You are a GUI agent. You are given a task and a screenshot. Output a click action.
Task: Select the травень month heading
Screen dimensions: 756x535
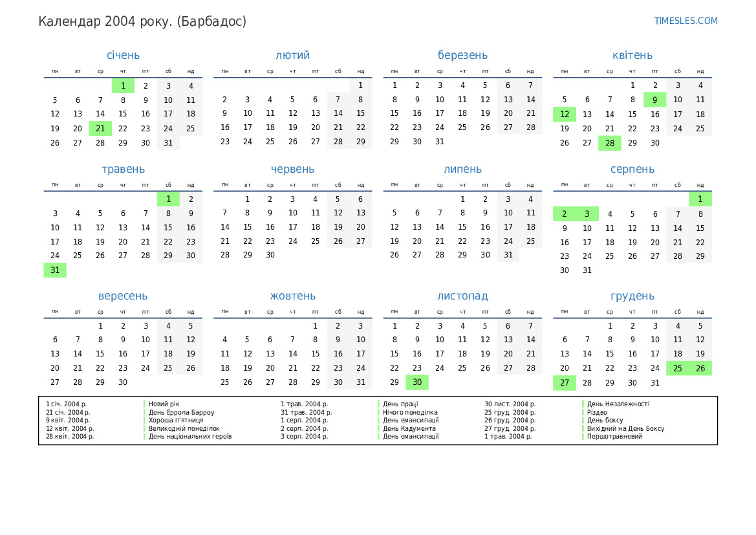click(x=123, y=169)
